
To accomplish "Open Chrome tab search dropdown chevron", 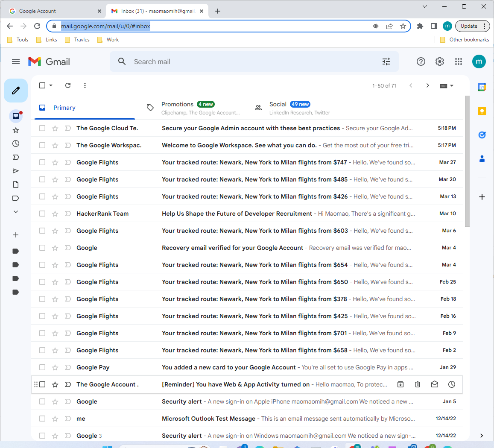I will (x=425, y=6).
